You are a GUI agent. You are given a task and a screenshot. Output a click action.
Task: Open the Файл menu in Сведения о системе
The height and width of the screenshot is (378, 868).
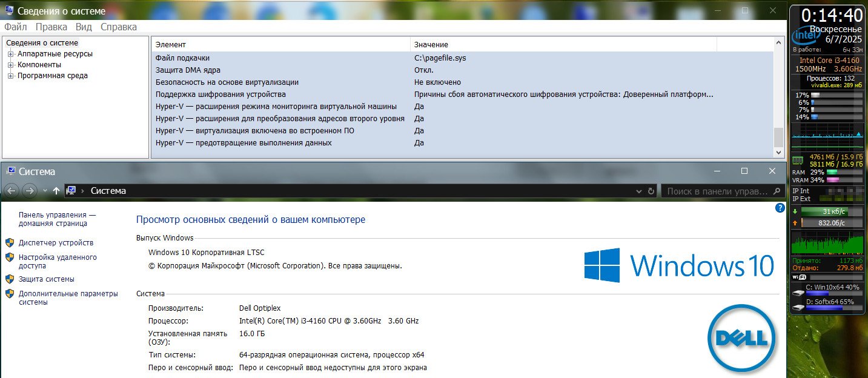[16, 27]
